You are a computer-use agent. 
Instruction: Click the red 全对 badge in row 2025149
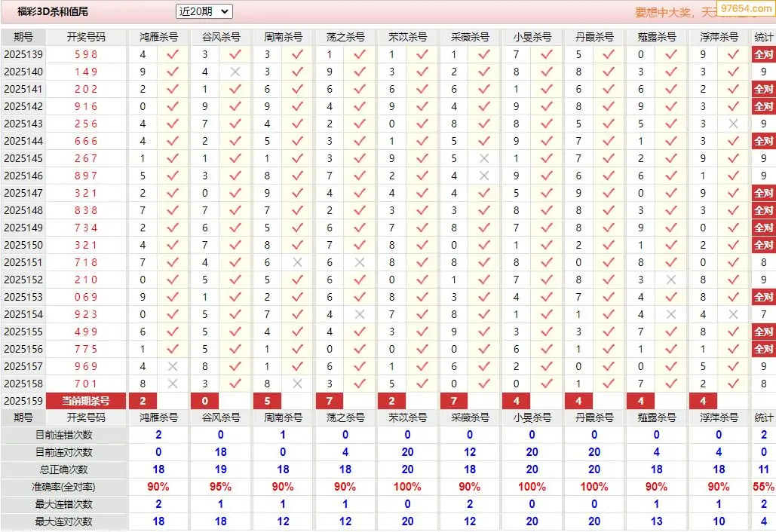[x=764, y=228]
